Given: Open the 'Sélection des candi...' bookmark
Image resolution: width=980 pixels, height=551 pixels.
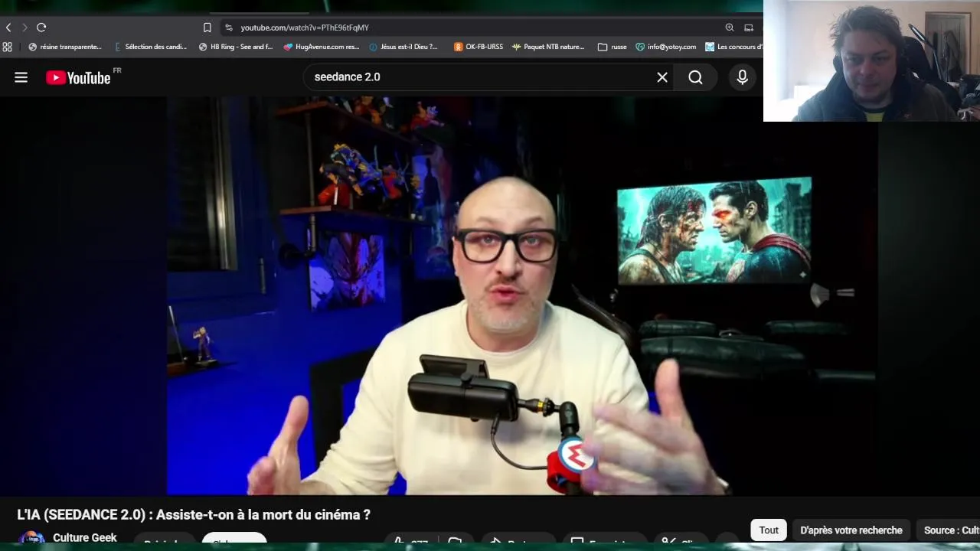Looking at the screenshot, I should coord(151,47).
